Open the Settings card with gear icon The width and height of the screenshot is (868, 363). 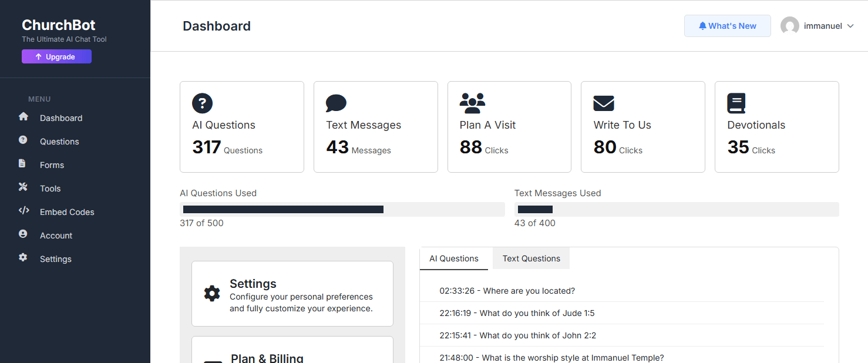[x=292, y=294]
